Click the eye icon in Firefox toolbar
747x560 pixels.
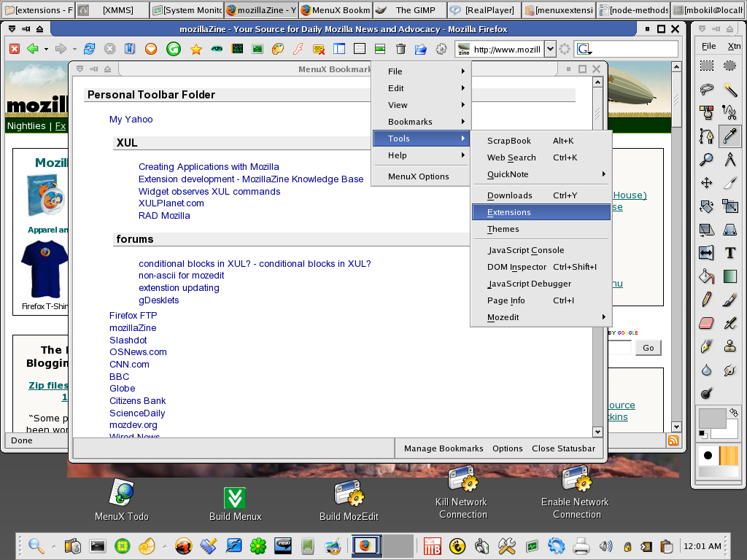pyautogui.click(x=217, y=49)
